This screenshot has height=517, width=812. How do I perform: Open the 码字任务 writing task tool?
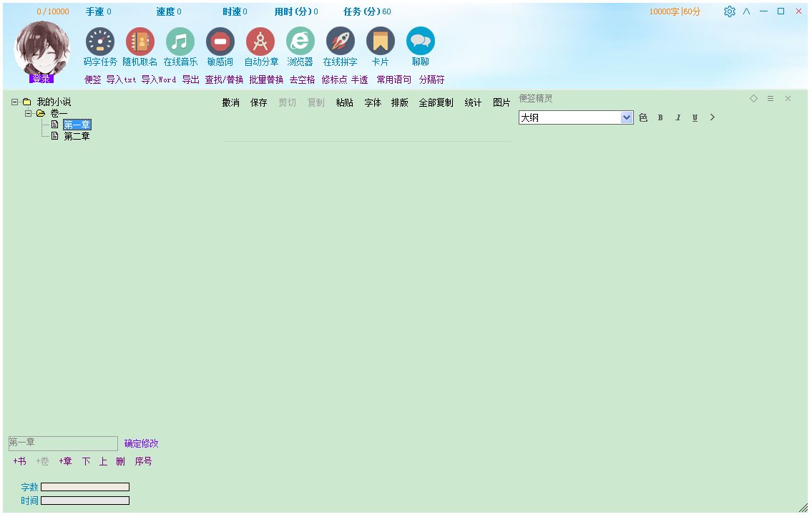(x=100, y=42)
